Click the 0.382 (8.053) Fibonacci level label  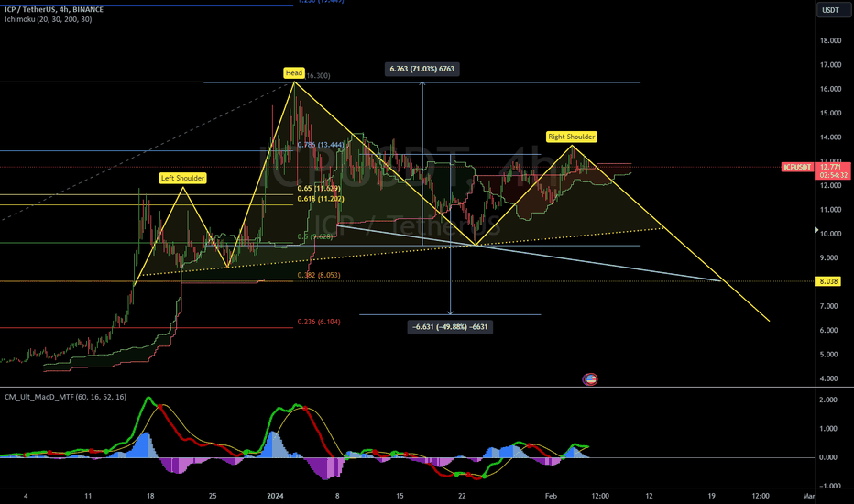coord(319,275)
